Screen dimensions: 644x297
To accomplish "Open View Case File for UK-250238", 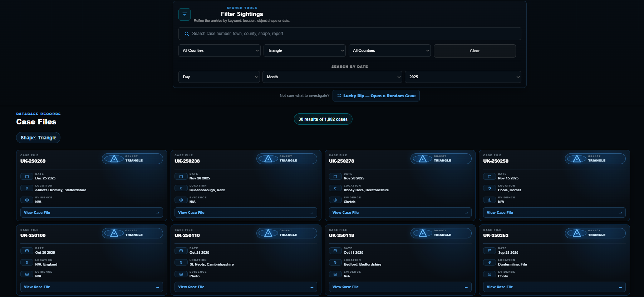I will [x=246, y=213].
